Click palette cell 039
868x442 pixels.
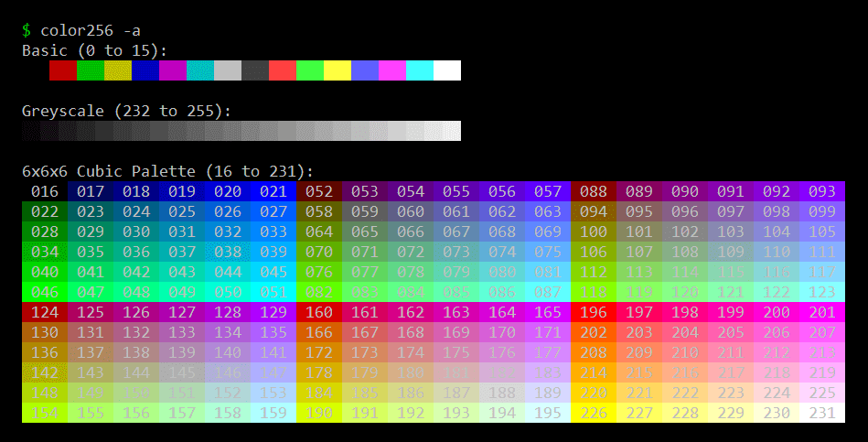point(273,252)
